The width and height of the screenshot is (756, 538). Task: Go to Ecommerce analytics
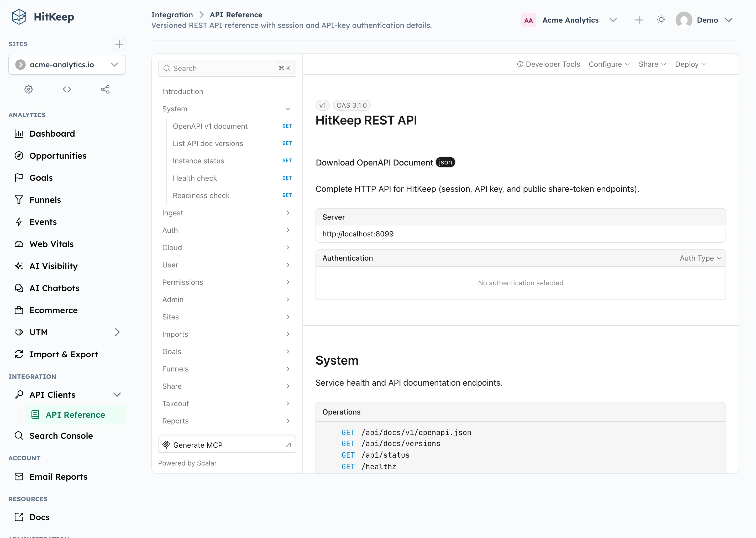(x=67, y=310)
